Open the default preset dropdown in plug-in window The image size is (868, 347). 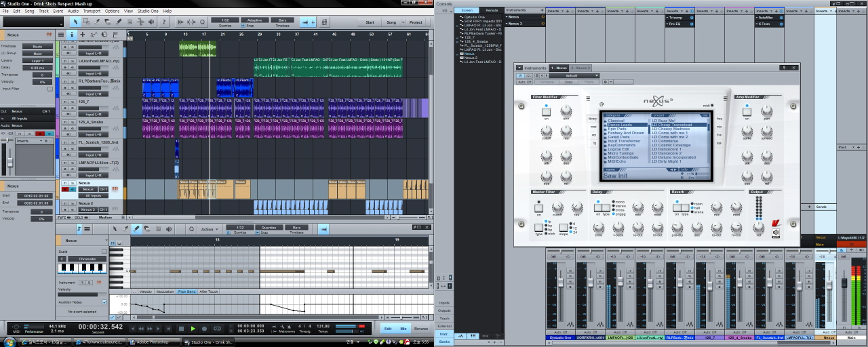[574, 76]
